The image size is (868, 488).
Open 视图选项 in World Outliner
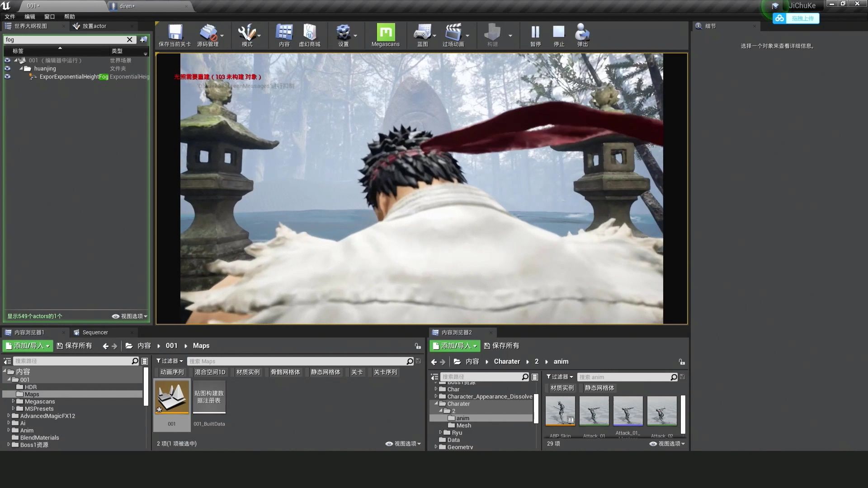[x=130, y=316]
